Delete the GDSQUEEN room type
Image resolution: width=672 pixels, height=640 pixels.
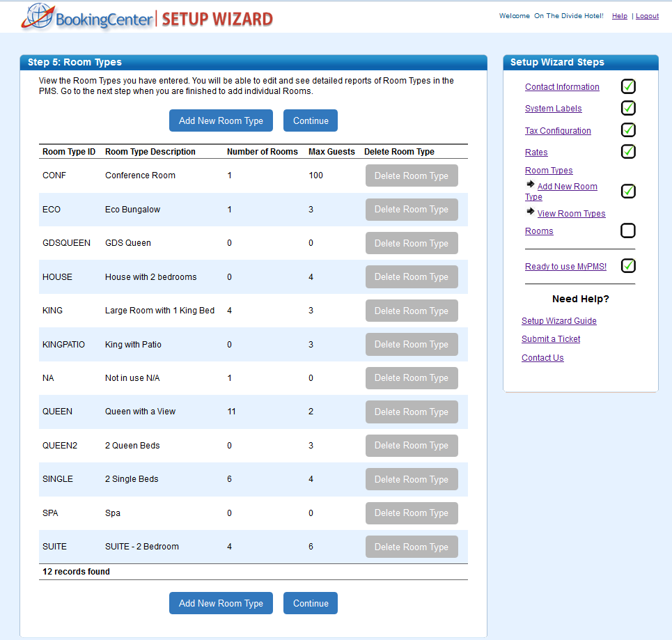(412, 243)
